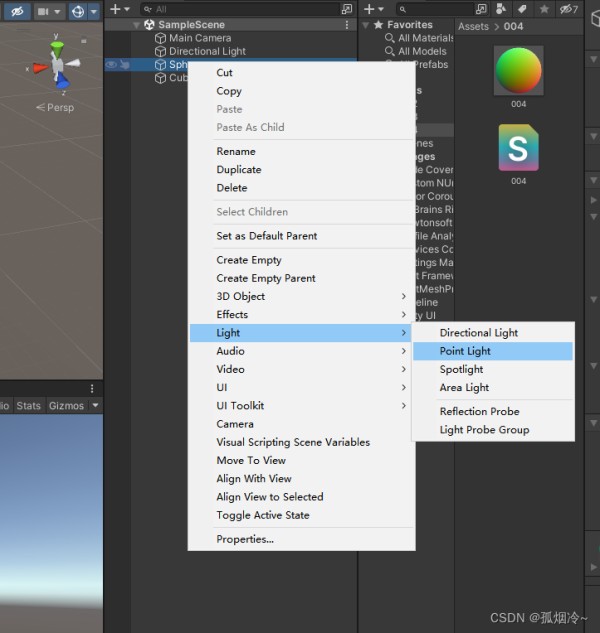
Task: Click the Project search field
Action: click(434, 9)
